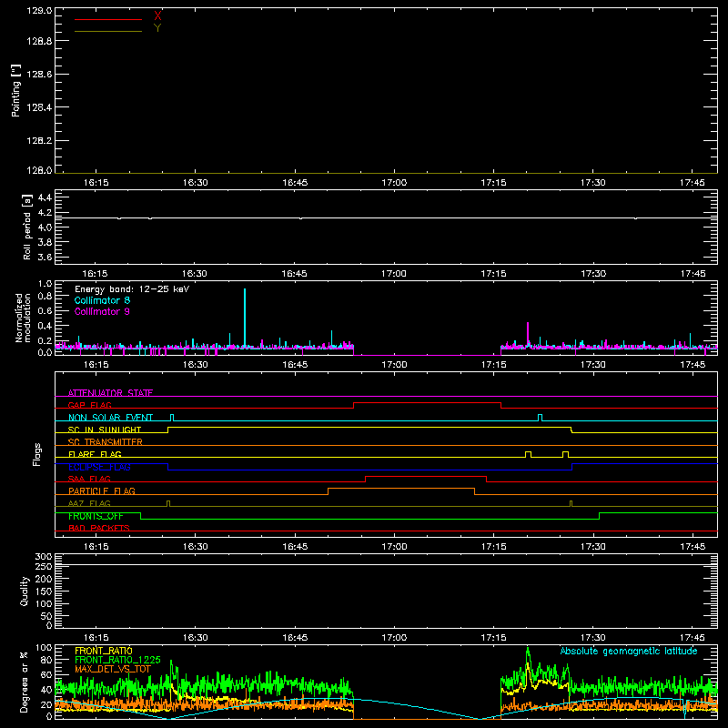Viewport: 728px width, 728px height.
Task: Click the raised PARTICLE_FLAG segment
Action: pyautogui.click(x=401, y=489)
